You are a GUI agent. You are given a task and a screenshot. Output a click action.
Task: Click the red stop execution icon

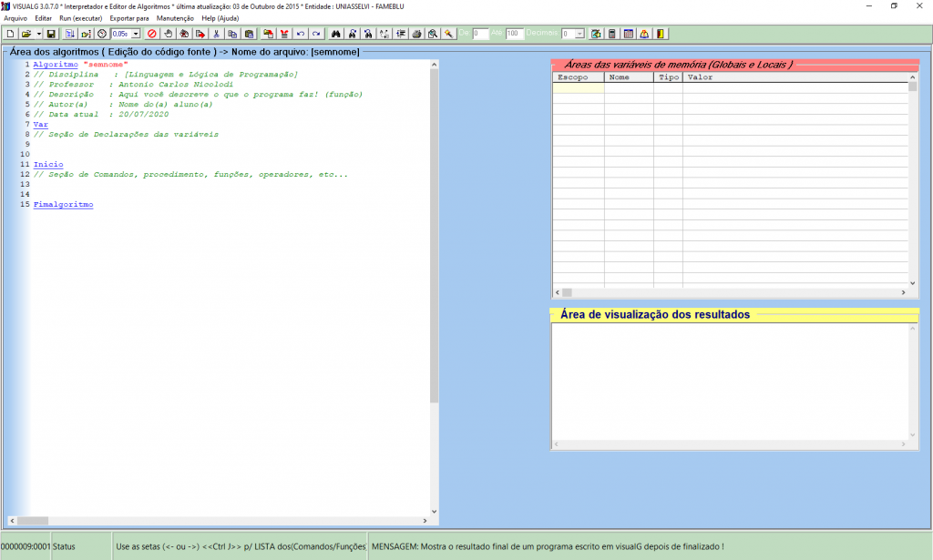(152, 34)
